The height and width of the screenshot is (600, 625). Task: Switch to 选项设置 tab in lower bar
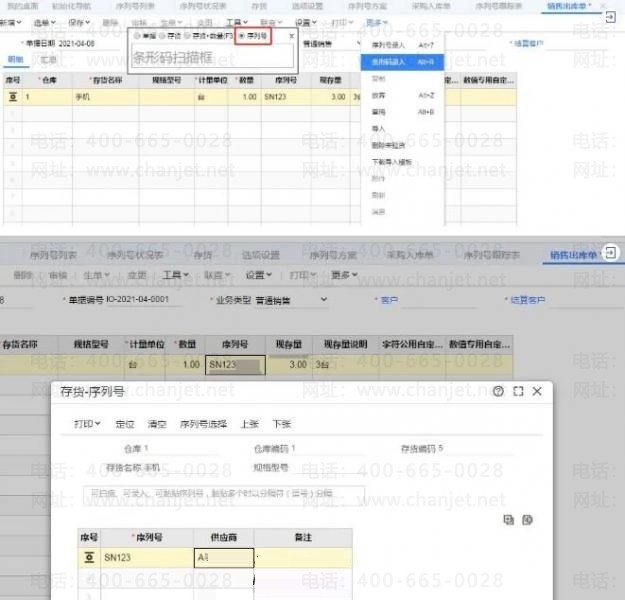(x=261, y=255)
